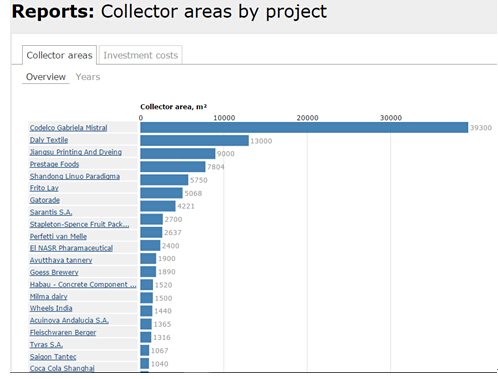This screenshot has width=498, height=379.
Task: Click the value label 1890
Action: click(x=167, y=272)
